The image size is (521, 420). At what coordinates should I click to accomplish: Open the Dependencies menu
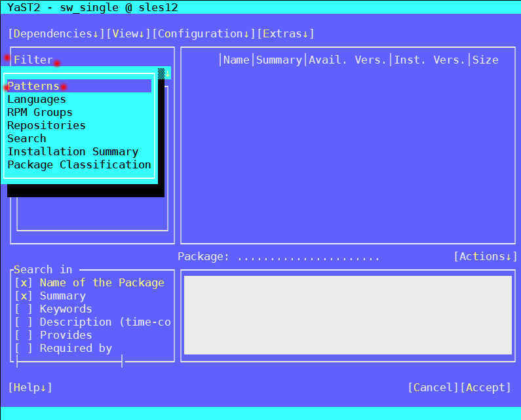56,33
